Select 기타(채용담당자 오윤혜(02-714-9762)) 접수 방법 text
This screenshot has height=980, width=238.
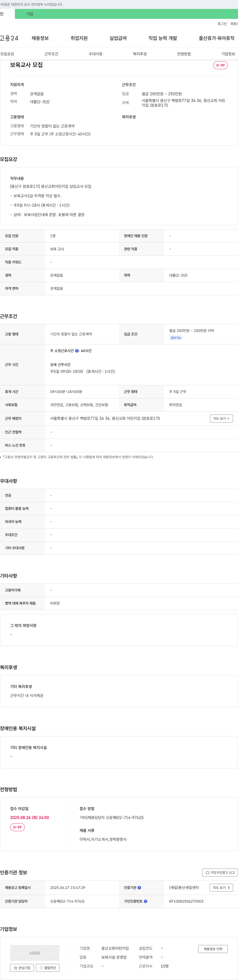[111, 817]
